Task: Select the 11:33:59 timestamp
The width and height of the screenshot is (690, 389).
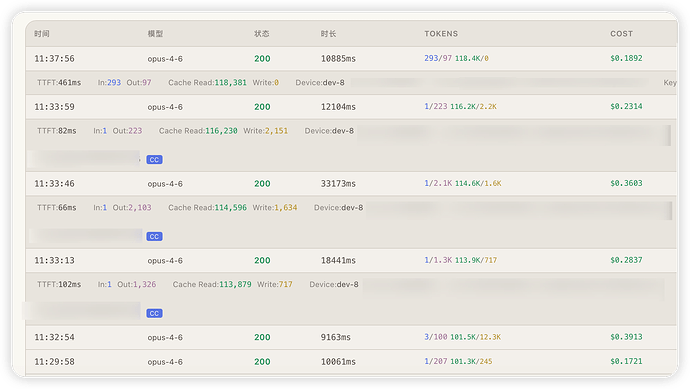Action: pos(55,107)
